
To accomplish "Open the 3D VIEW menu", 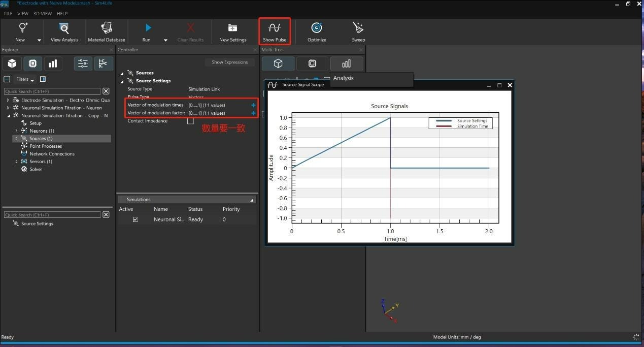I will (x=43, y=14).
